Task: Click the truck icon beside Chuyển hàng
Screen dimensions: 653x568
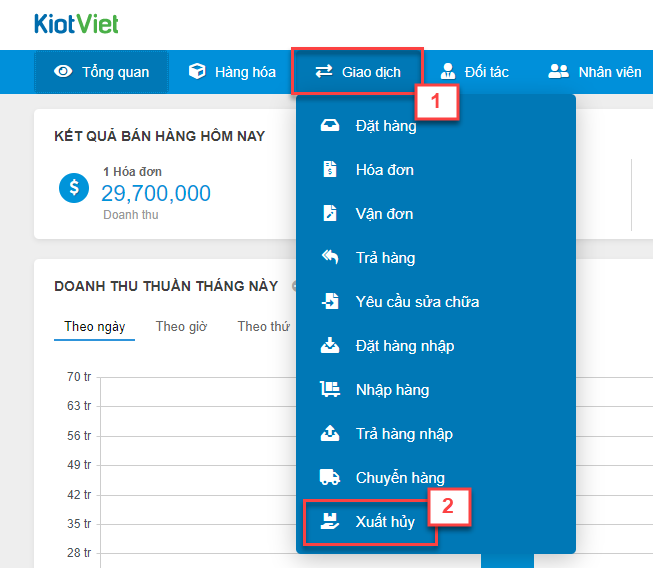Action: click(x=330, y=478)
